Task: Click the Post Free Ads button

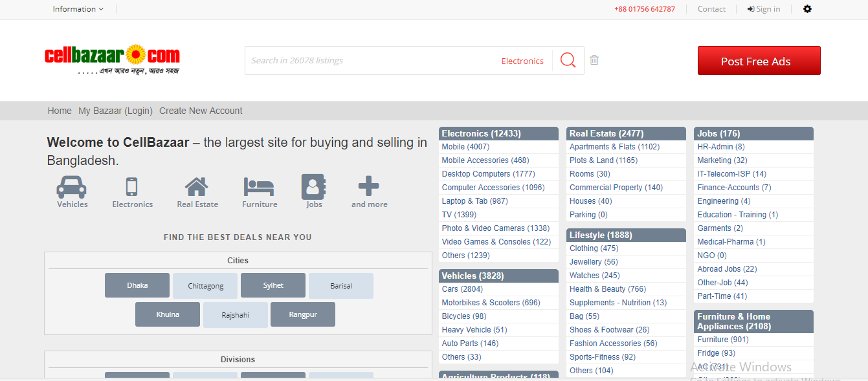Action: (759, 61)
